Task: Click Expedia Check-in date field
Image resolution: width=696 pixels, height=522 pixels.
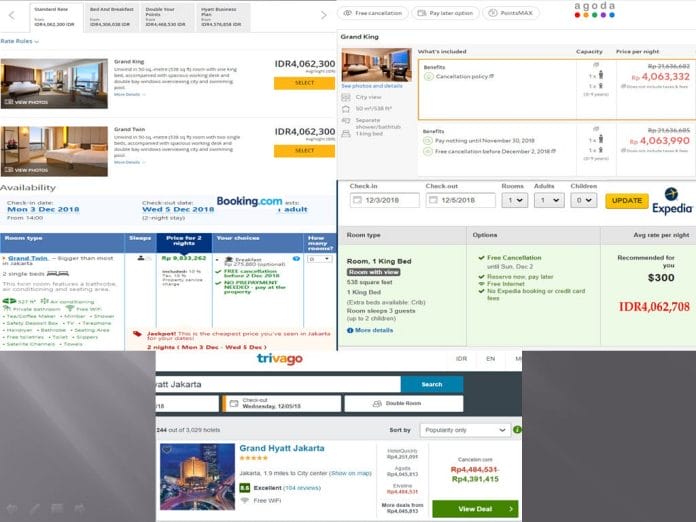Action: [384, 200]
